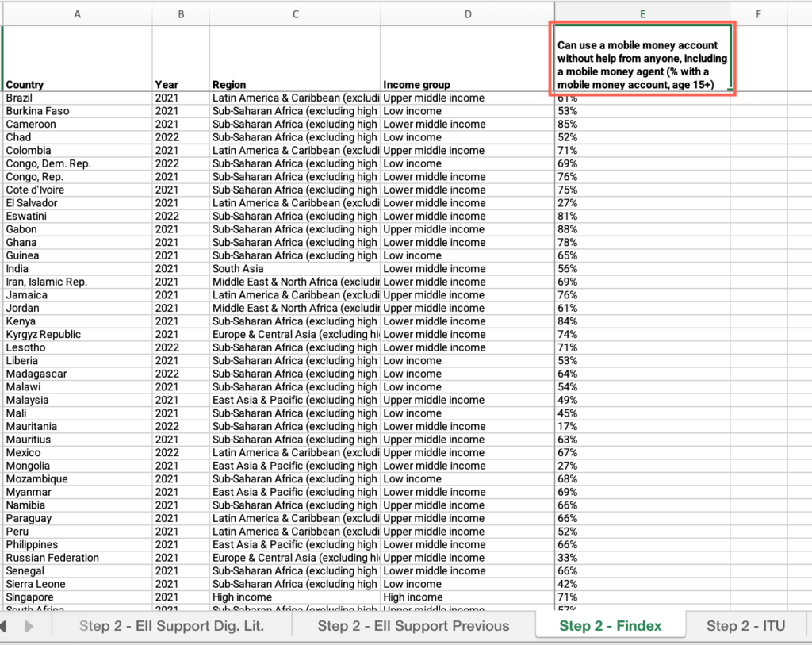Screen dimensions: 812x645
Task: Select the 'Congo, Dem. Rep.' cell
Action: point(77,163)
